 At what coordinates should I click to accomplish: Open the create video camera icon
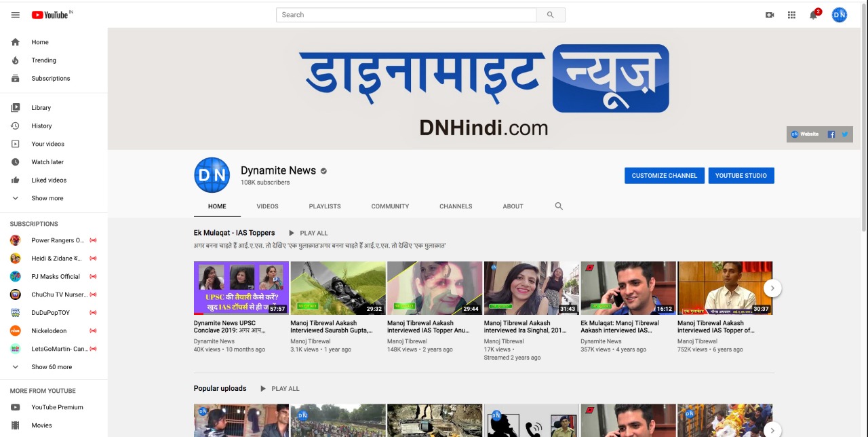click(770, 15)
